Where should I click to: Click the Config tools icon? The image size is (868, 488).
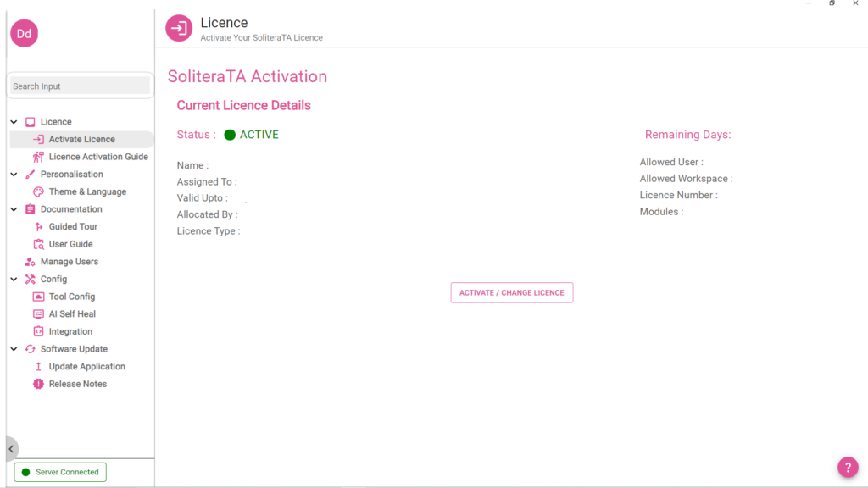[31, 280]
